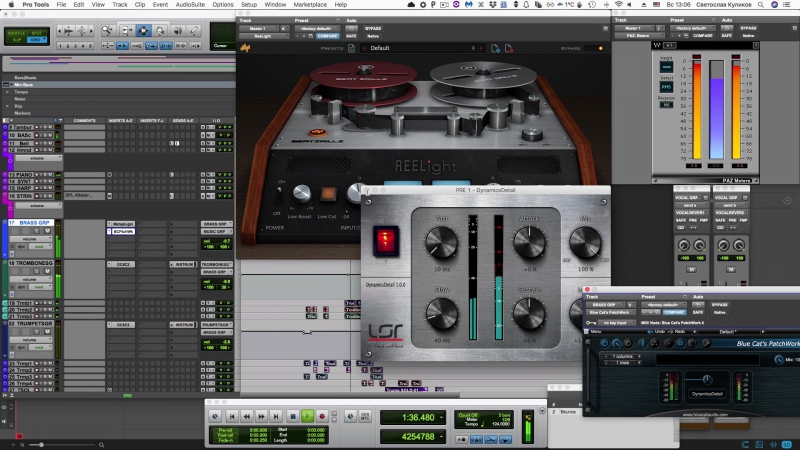
Task: Open main counter 1:36.480 format dropdown
Action: pyautogui.click(x=442, y=417)
